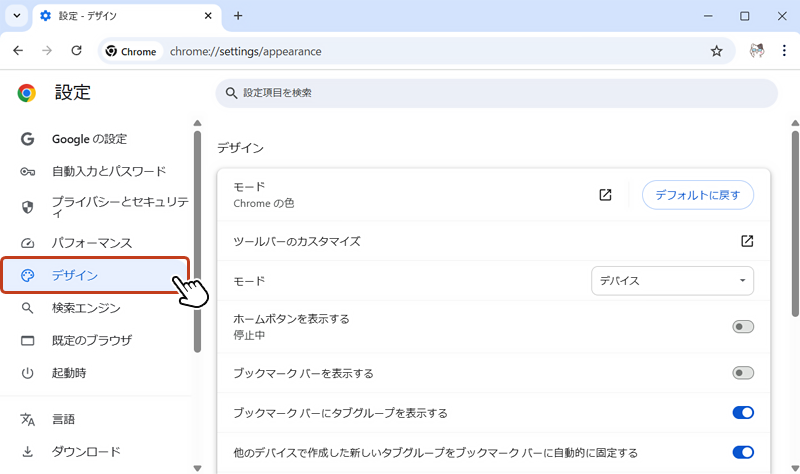Toggle ホームボタンを表示する switch
800x474 pixels.
click(743, 327)
